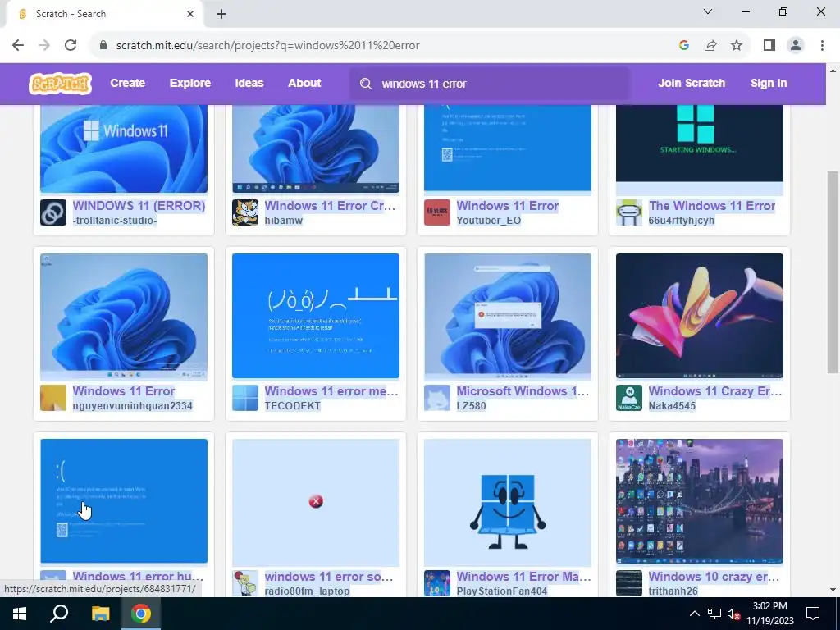Image resolution: width=840 pixels, height=630 pixels.
Task: Click the Windows logo character thumbnail
Action: pos(507,501)
